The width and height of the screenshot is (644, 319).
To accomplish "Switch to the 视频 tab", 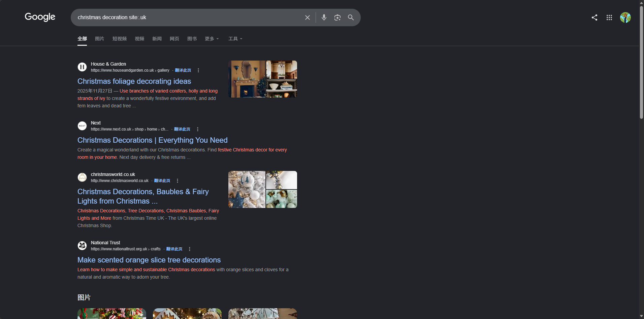I will [x=139, y=39].
